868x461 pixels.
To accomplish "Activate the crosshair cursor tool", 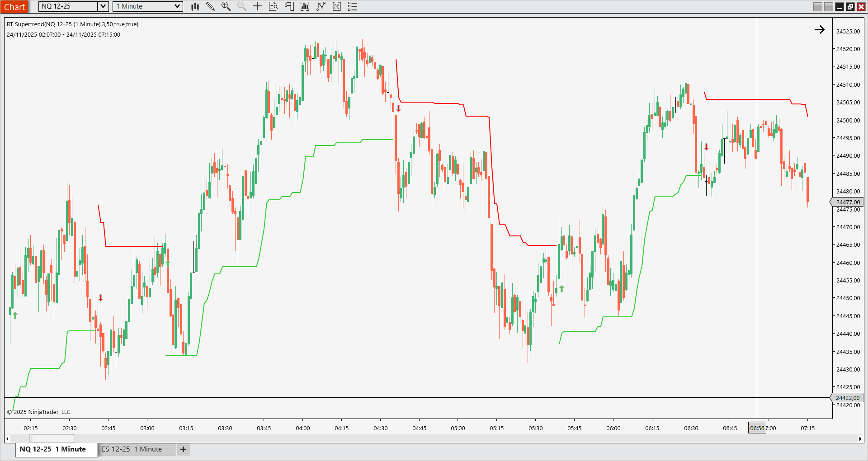I will coord(257,6).
